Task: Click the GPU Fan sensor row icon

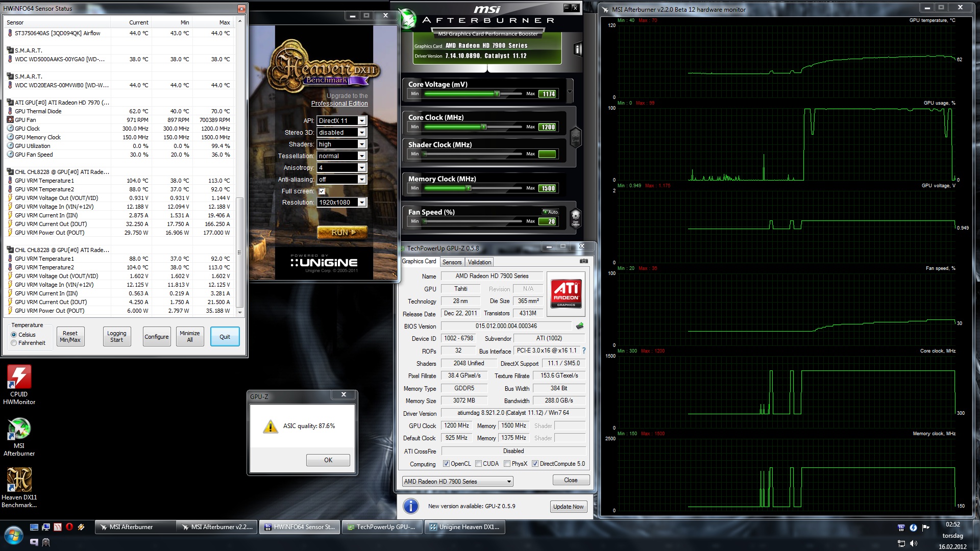Action: tap(10, 120)
